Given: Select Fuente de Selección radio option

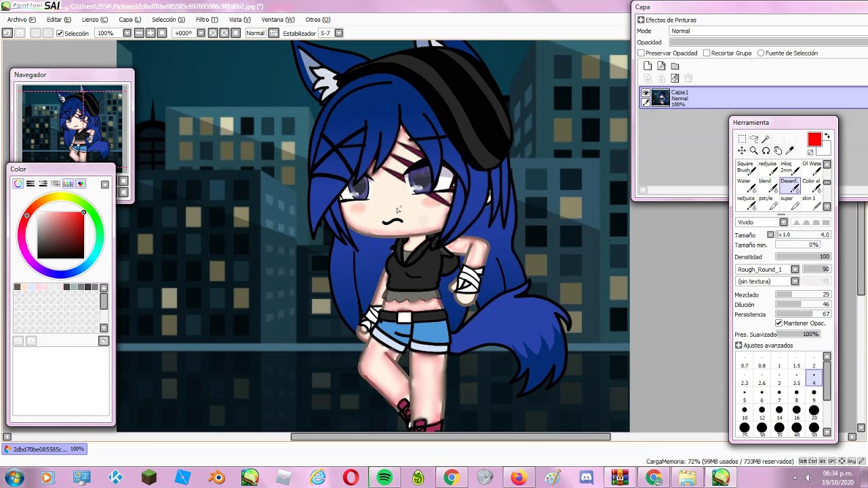Looking at the screenshot, I should [761, 53].
